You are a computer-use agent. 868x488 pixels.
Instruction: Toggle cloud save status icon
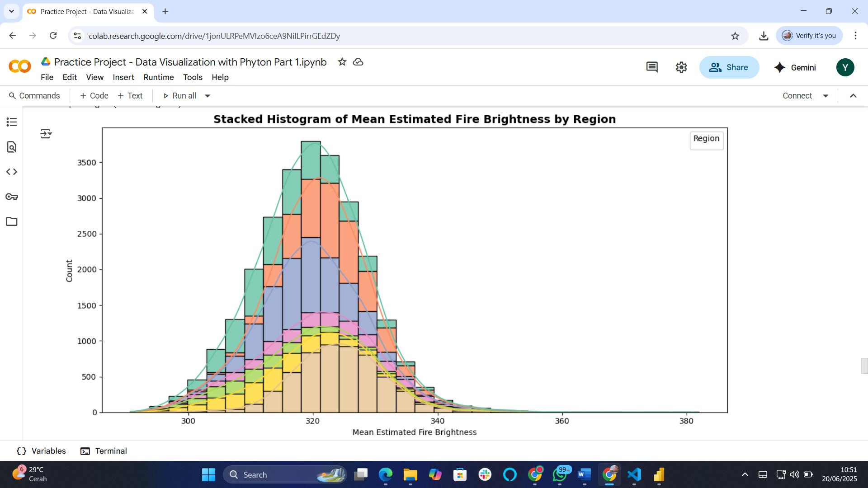pos(358,62)
